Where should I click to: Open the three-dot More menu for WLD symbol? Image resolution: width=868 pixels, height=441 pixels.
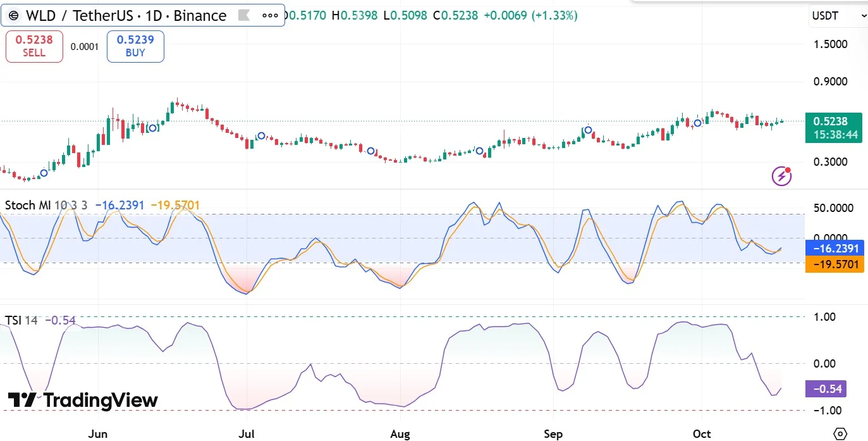(x=270, y=16)
